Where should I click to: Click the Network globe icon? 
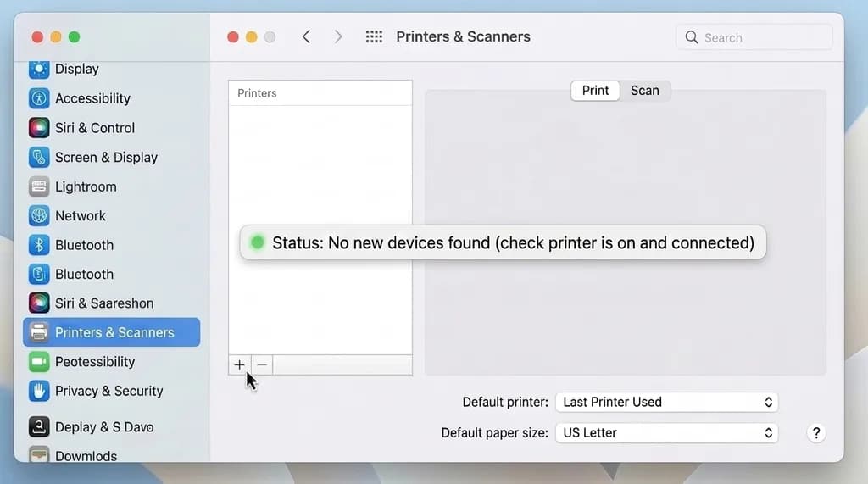coord(39,215)
